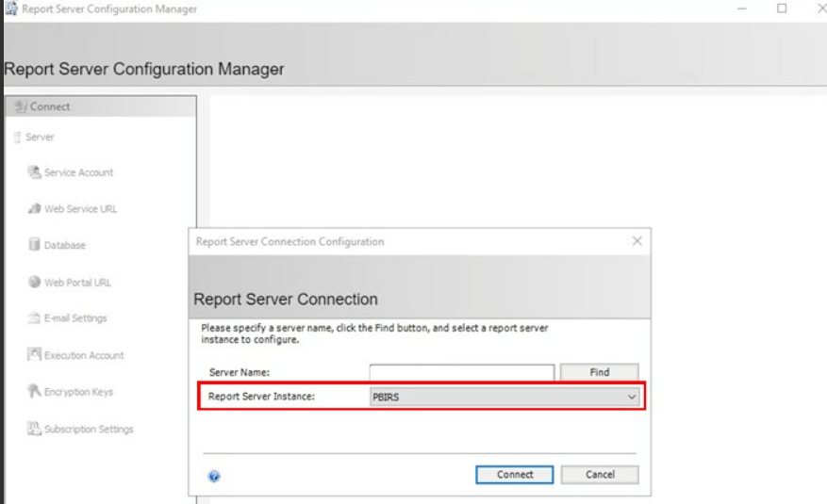Click the Subscription Settings icon
The image size is (827, 504).
(37, 430)
